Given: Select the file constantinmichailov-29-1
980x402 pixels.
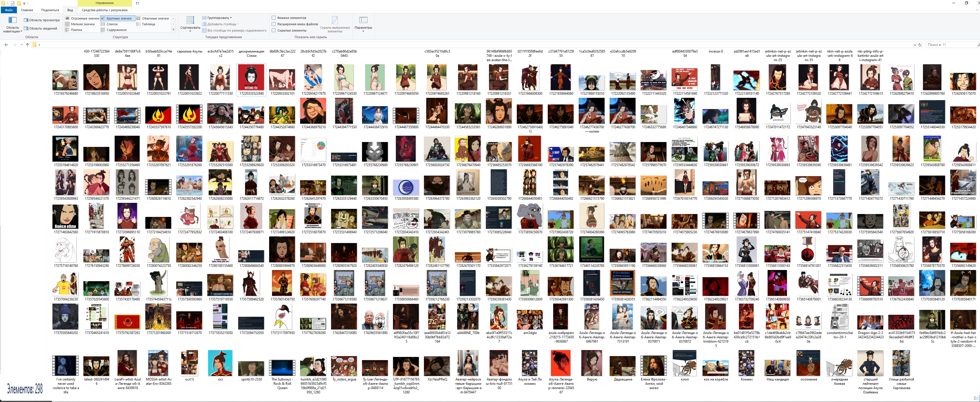Looking at the screenshot, I should (x=839, y=322).
